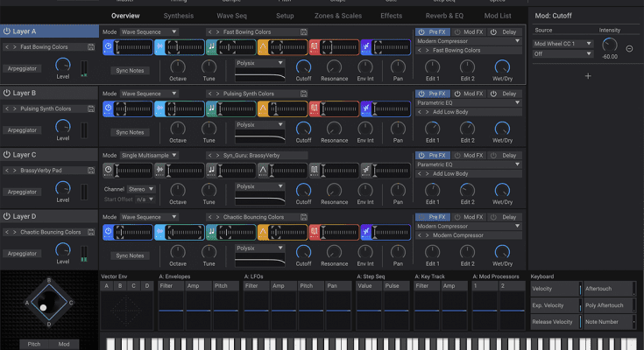
Task: Select Layer D purple Step Seq lane icon
Action: tap(365, 232)
